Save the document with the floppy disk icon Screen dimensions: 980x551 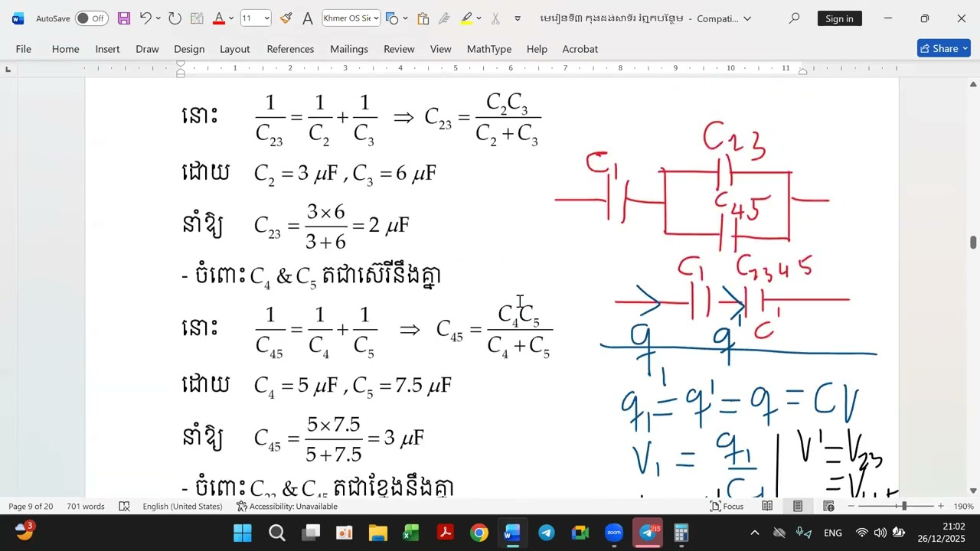coord(124,18)
